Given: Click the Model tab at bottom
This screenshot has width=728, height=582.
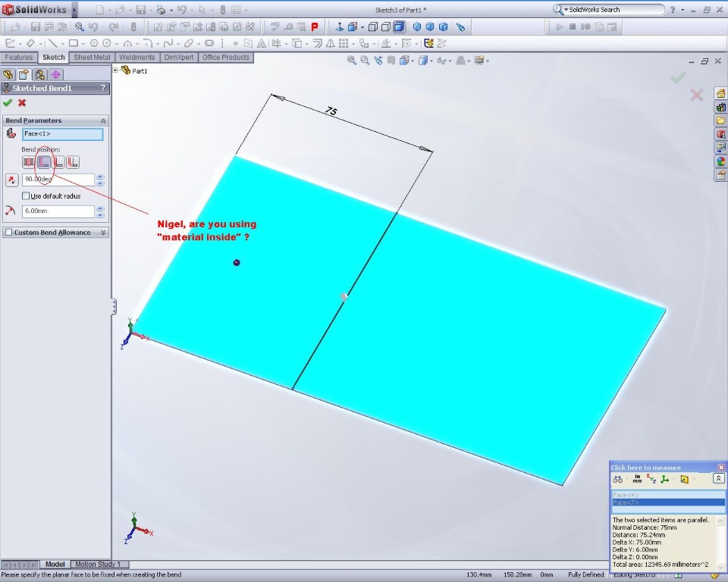Looking at the screenshot, I should pyautogui.click(x=55, y=565).
